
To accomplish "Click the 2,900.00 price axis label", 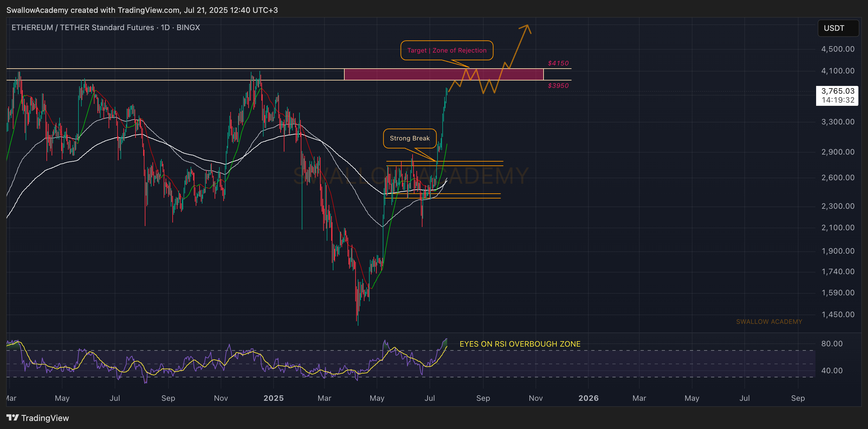I will pos(838,152).
